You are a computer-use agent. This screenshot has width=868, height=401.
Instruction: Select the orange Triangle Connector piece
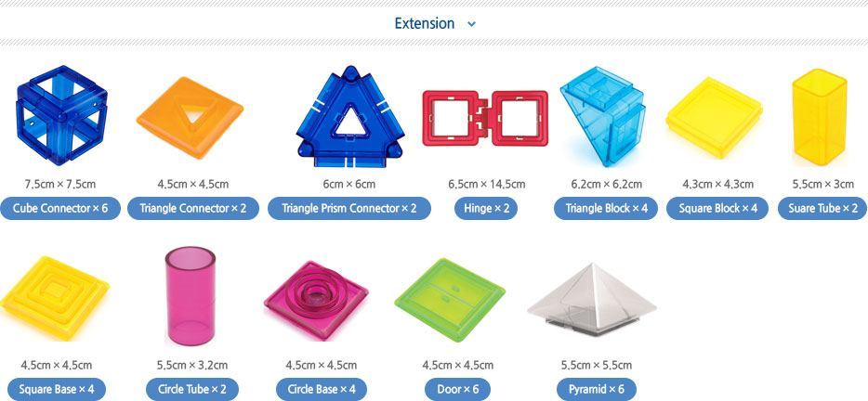click(x=190, y=118)
